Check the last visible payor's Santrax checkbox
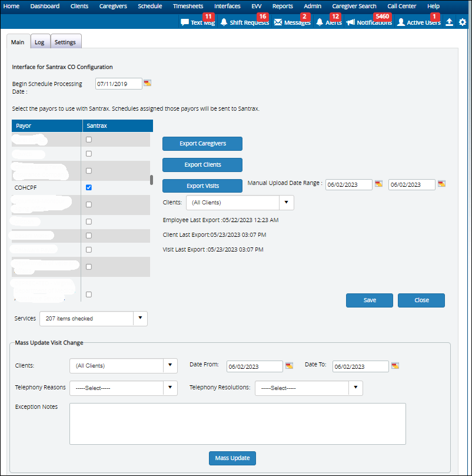 tap(89, 295)
